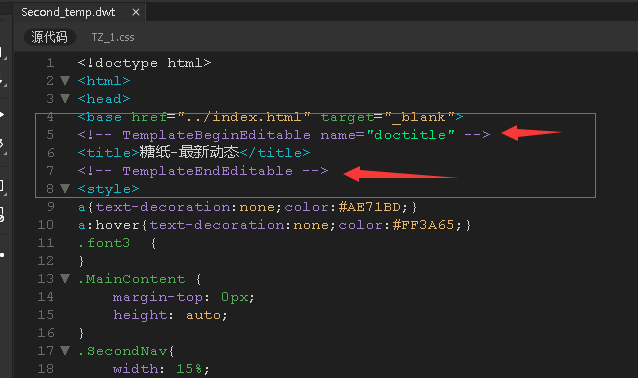Click the <head> tag in code

104,99
